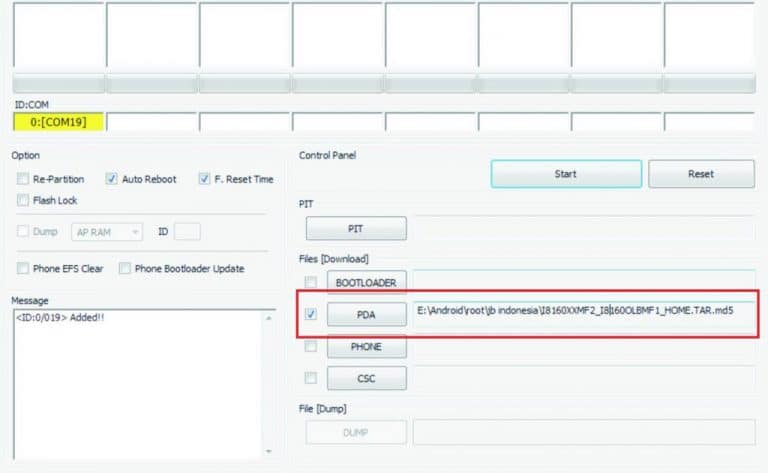Click the PHONE file button
Screen dimensions: 768x473
coord(366,347)
